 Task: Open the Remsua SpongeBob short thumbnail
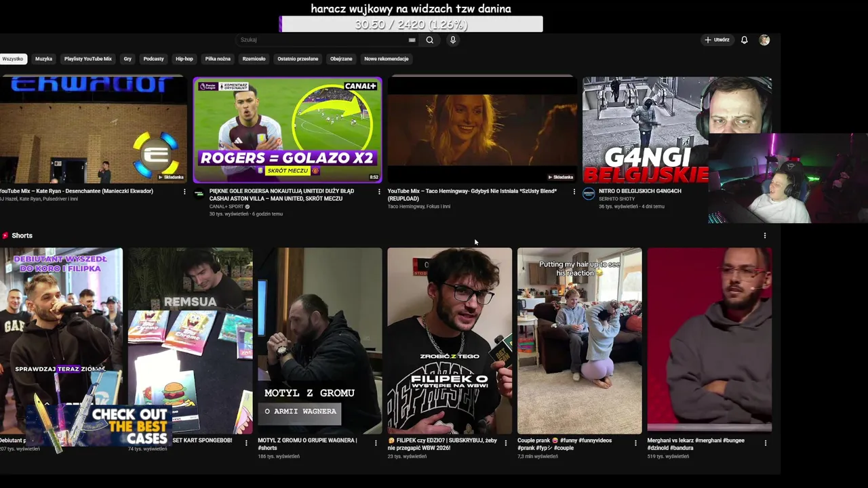(191, 341)
